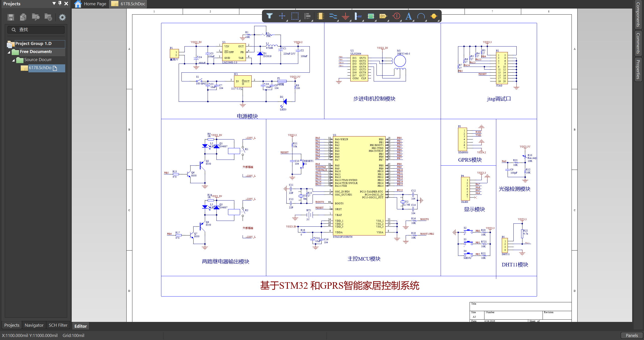This screenshot has height=340, width=644.
Task: Click the selection filter funnel icon
Action: point(269,16)
